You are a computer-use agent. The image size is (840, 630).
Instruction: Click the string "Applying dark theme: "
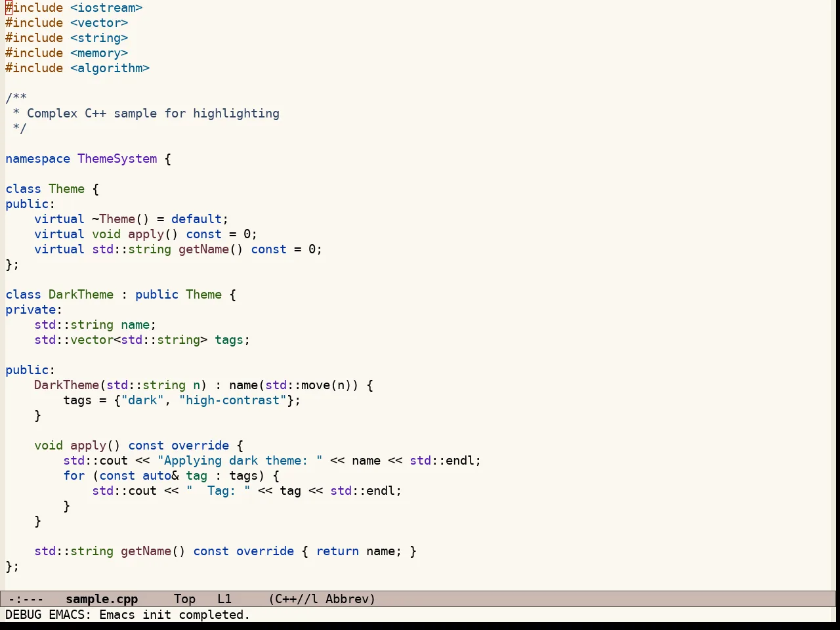point(240,461)
